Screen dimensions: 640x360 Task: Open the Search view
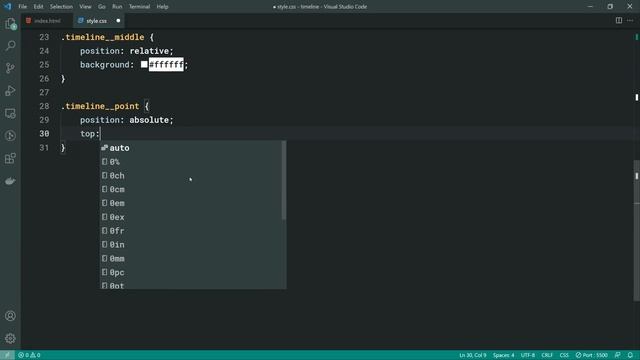[10, 45]
